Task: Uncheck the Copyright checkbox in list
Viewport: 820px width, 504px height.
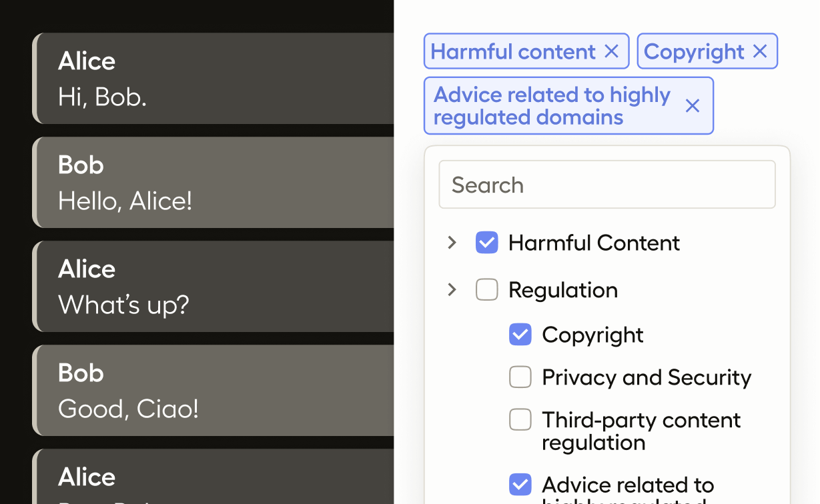Action: [520, 335]
